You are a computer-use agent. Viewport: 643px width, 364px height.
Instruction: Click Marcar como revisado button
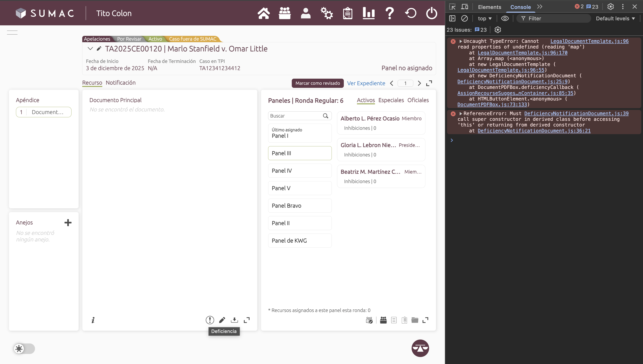click(x=318, y=83)
